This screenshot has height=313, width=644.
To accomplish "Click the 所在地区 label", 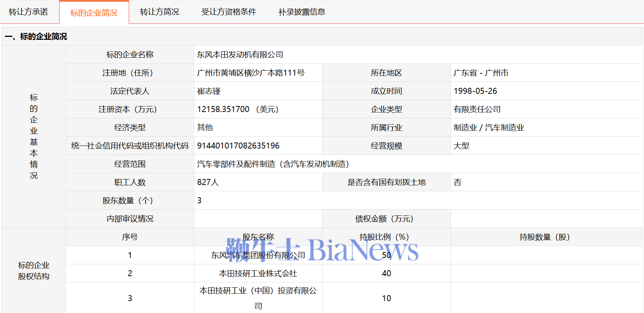I will point(386,73).
